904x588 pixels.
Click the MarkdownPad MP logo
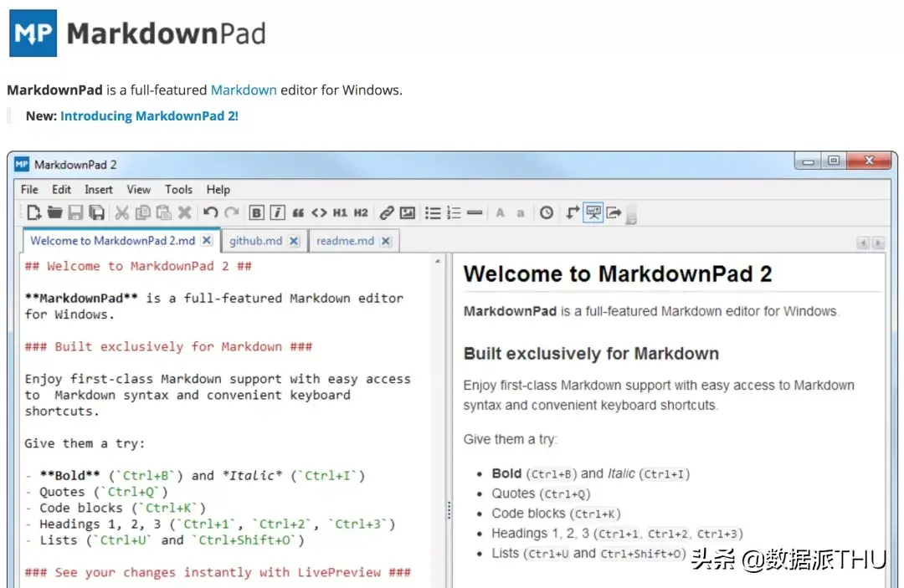coord(33,33)
